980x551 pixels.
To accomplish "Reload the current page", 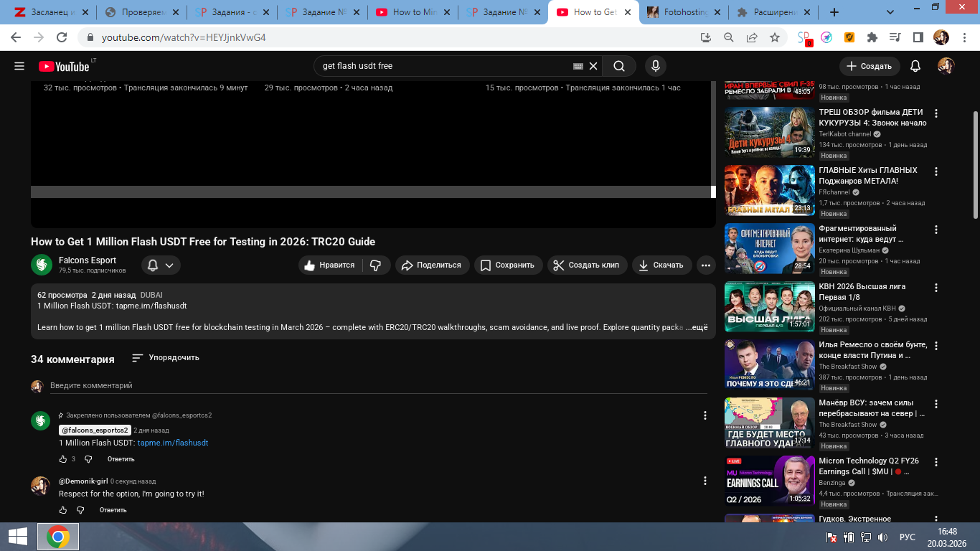I will tap(62, 37).
